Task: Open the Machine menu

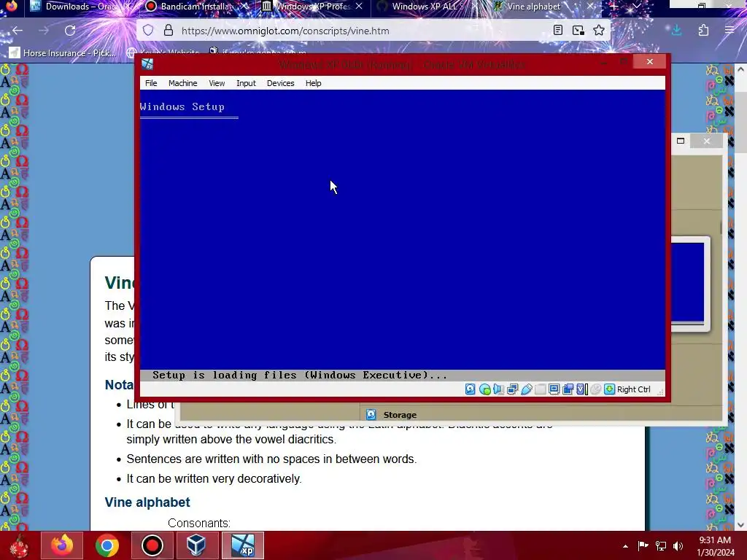Action: point(182,83)
